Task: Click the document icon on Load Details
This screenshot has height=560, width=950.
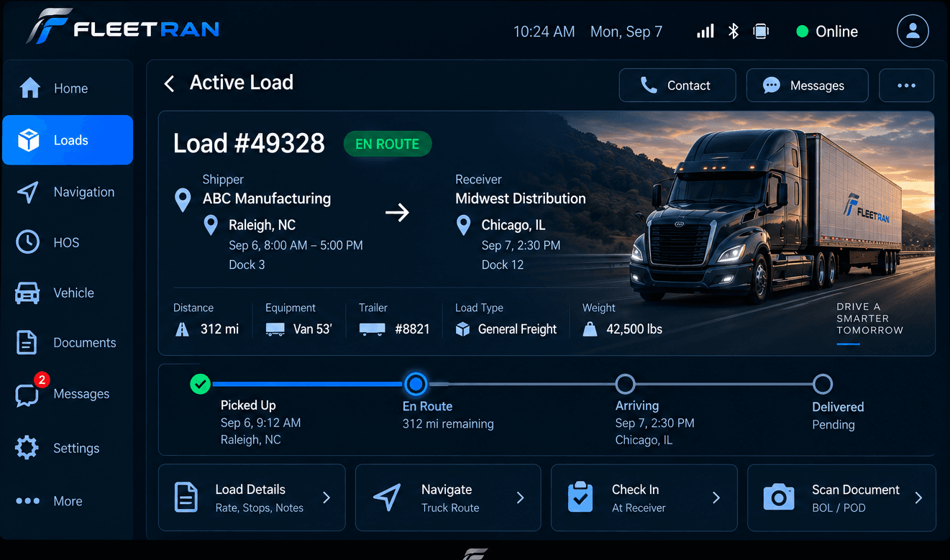Action: (186, 497)
